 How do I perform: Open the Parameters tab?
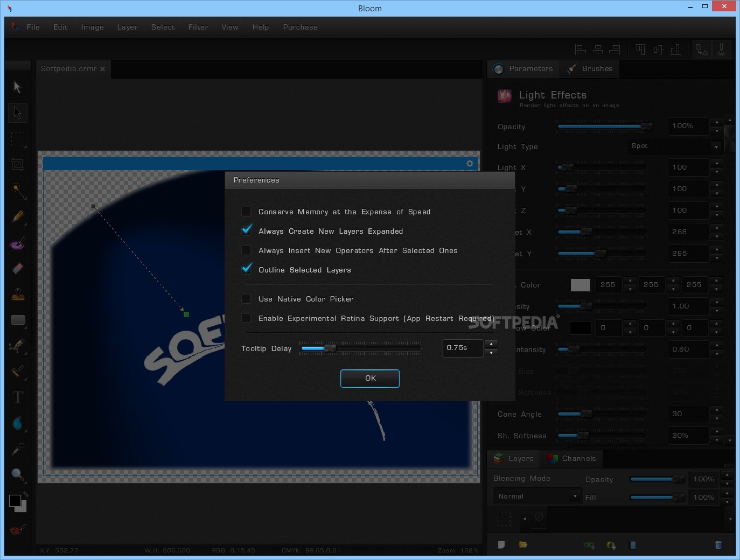click(523, 69)
